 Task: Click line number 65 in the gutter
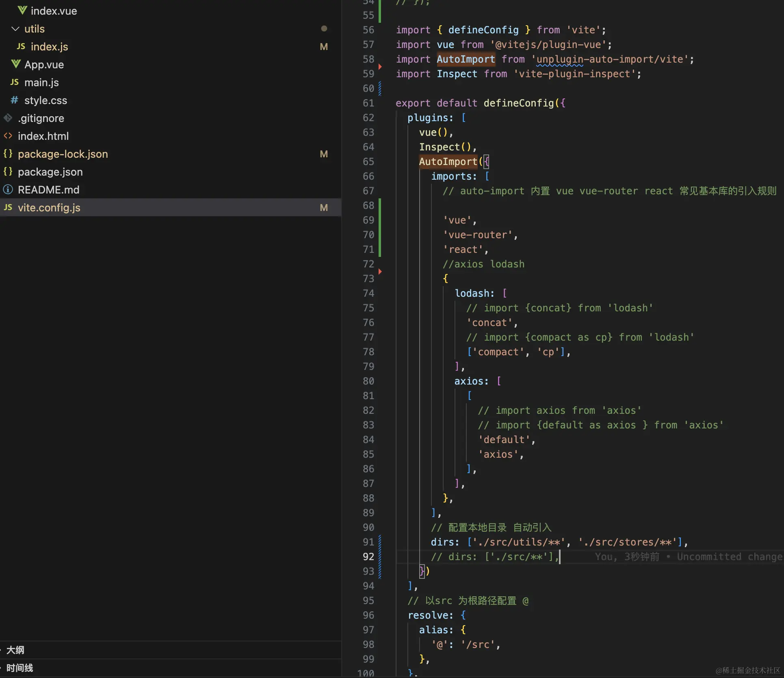(x=368, y=162)
